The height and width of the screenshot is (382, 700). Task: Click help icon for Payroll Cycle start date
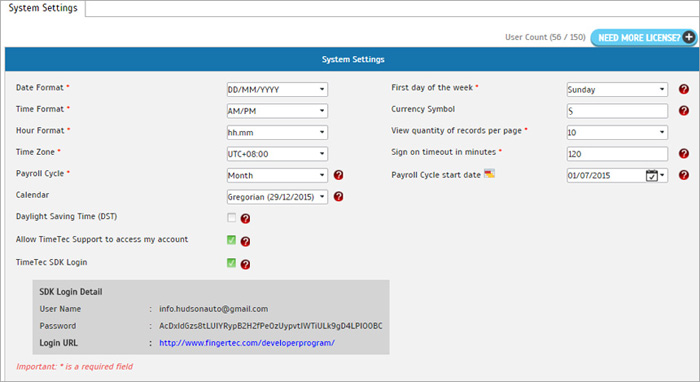pyautogui.click(x=683, y=175)
